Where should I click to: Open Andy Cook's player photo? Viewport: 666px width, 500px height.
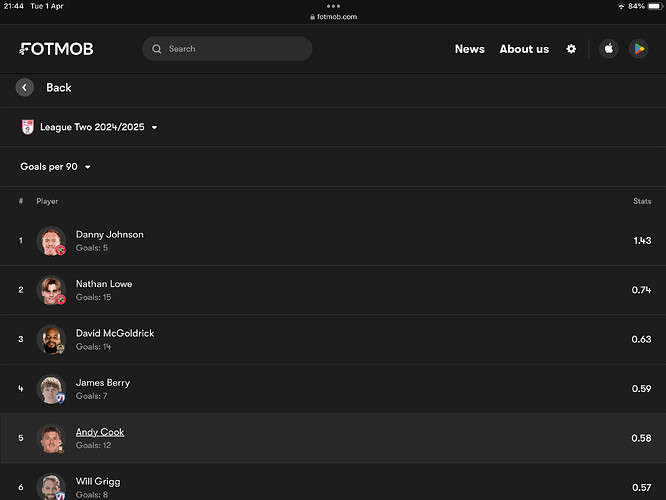coord(51,438)
